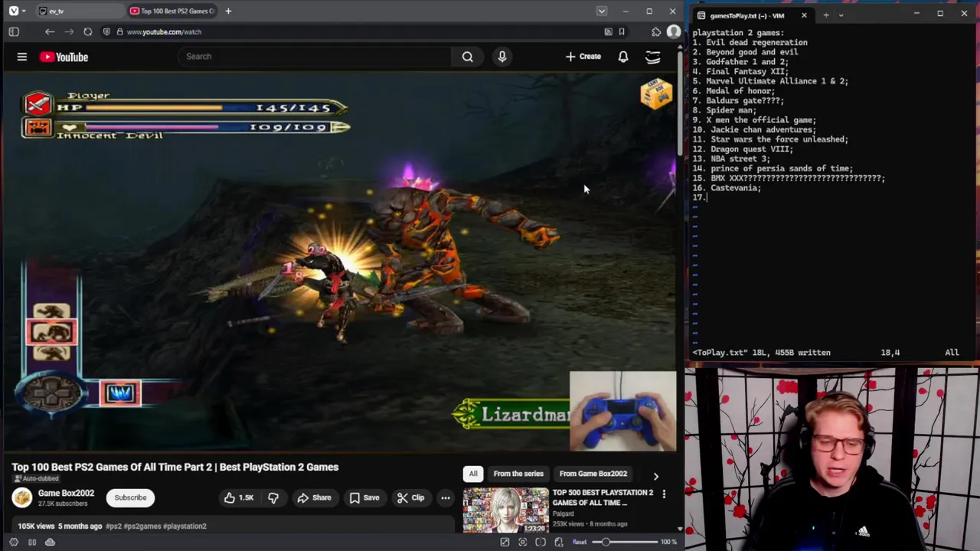
Task: Open the #ps2 hashtag link
Action: click(113, 526)
